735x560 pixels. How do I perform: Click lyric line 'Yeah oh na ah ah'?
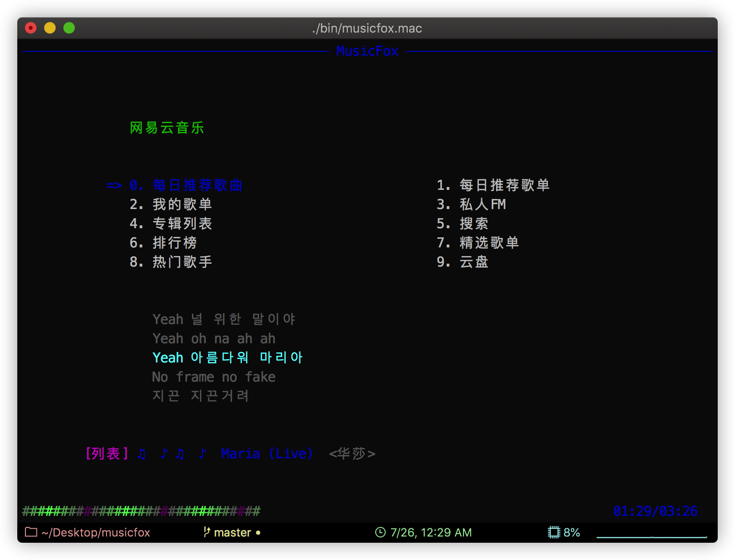(x=213, y=338)
